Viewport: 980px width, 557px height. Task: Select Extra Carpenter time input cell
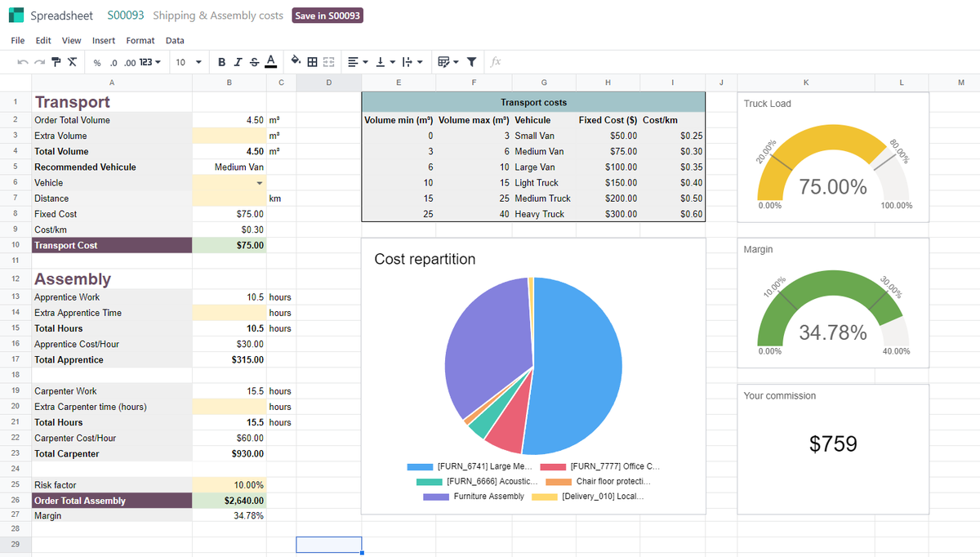tap(229, 407)
